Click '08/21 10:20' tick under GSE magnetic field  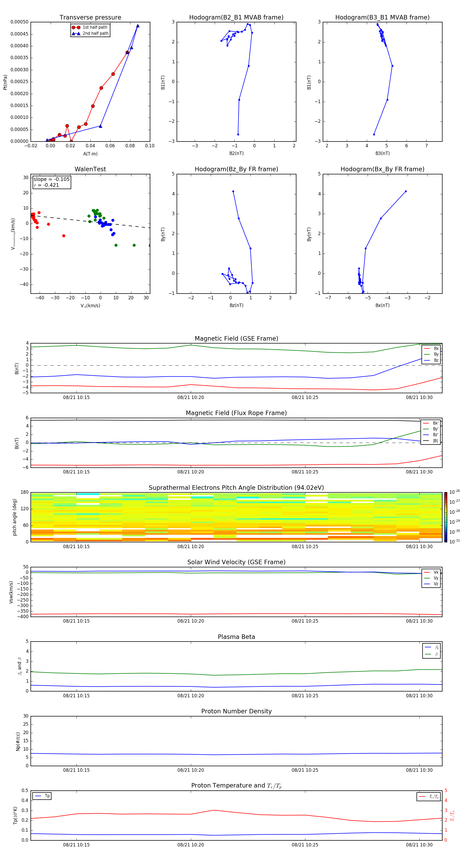[x=191, y=398]
